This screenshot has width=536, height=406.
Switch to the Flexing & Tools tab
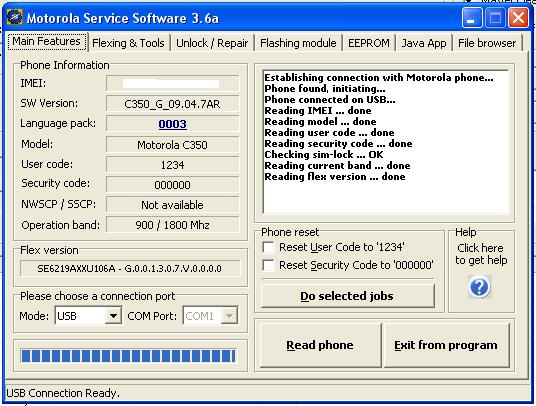pyautogui.click(x=129, y=43)
